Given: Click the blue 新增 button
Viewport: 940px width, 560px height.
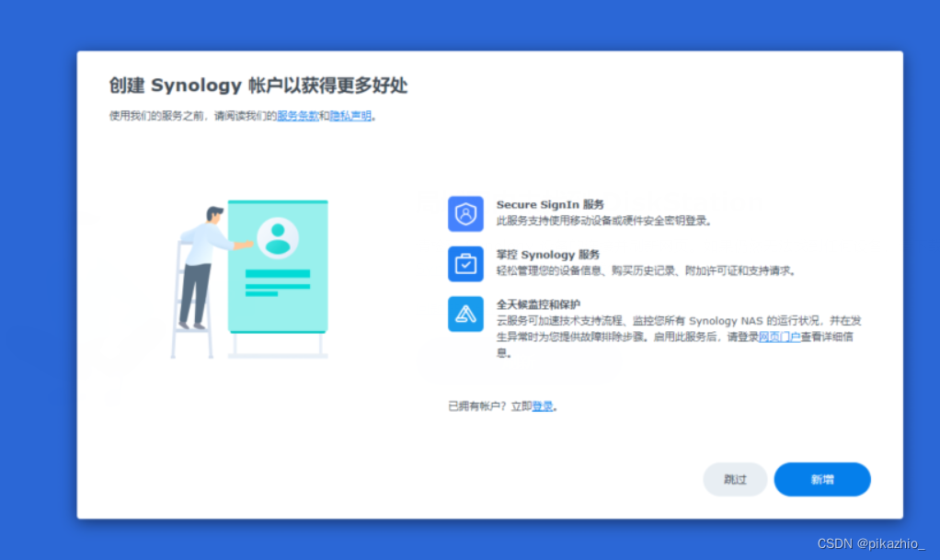Looking at the screenshot, I should [822, 479].
